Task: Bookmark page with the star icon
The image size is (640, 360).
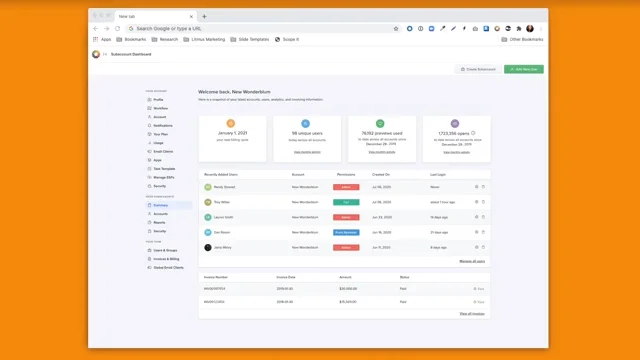Action: tap(396, 29)
